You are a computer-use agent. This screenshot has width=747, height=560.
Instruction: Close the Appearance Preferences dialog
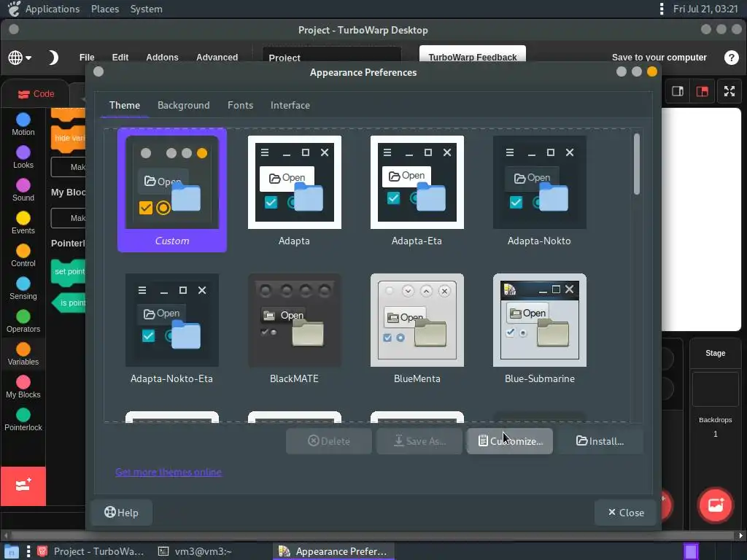[x=625, y=513]
